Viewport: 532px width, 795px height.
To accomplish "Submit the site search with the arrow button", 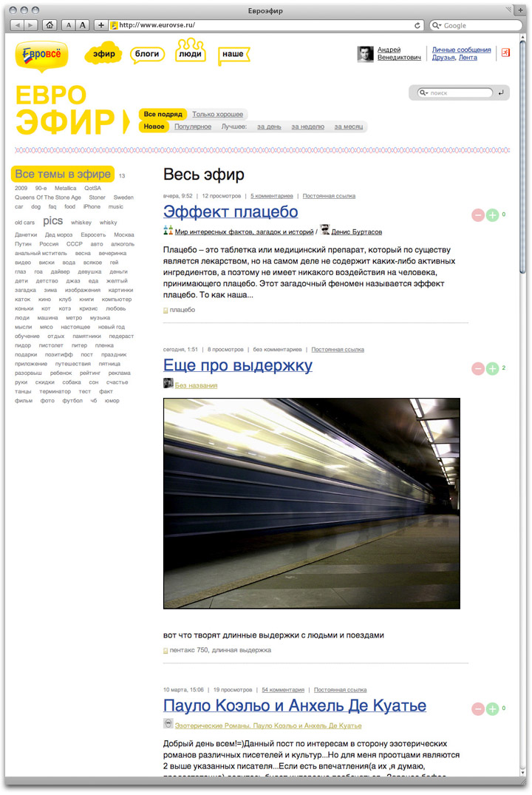I will pos(502,93).
